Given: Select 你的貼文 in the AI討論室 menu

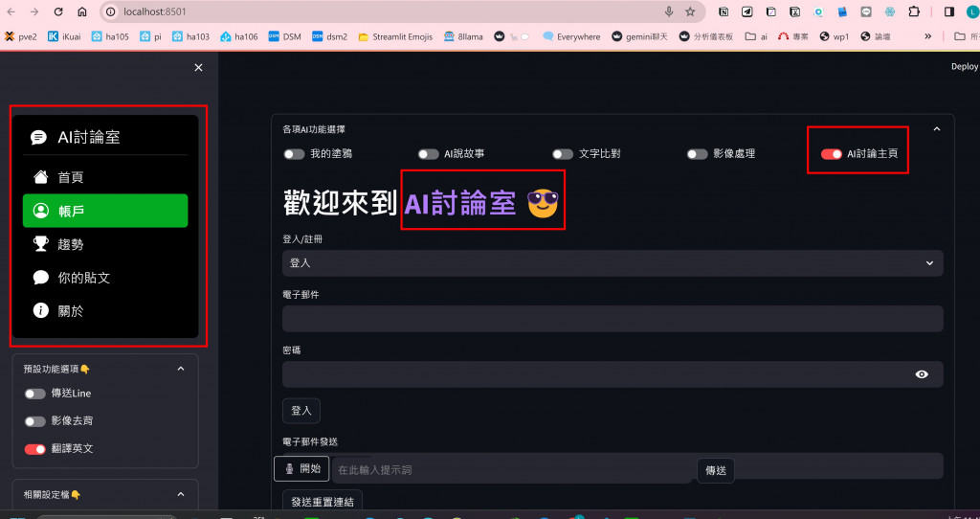Looking at the screenshot, I should [105, 278].
